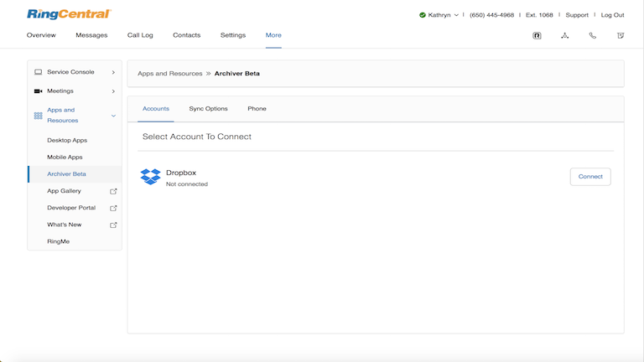
Task: Click the Support link
Action: click(577, 15)
